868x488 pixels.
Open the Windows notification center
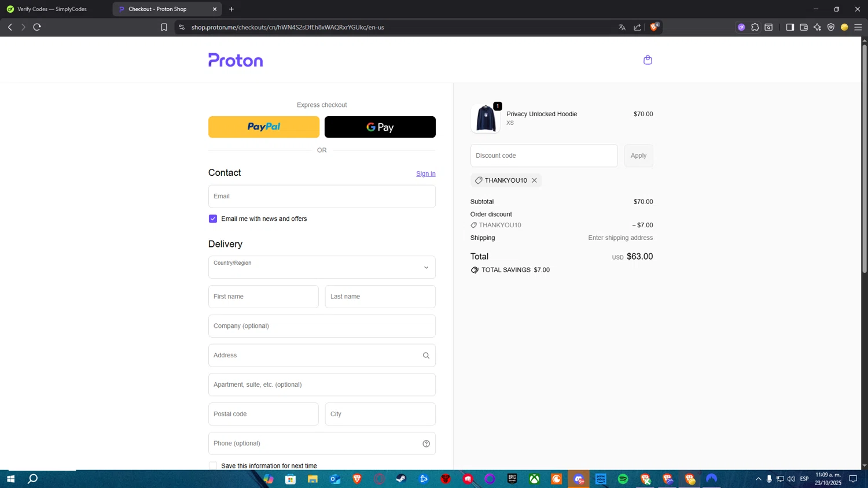click(x=853, y=479)
